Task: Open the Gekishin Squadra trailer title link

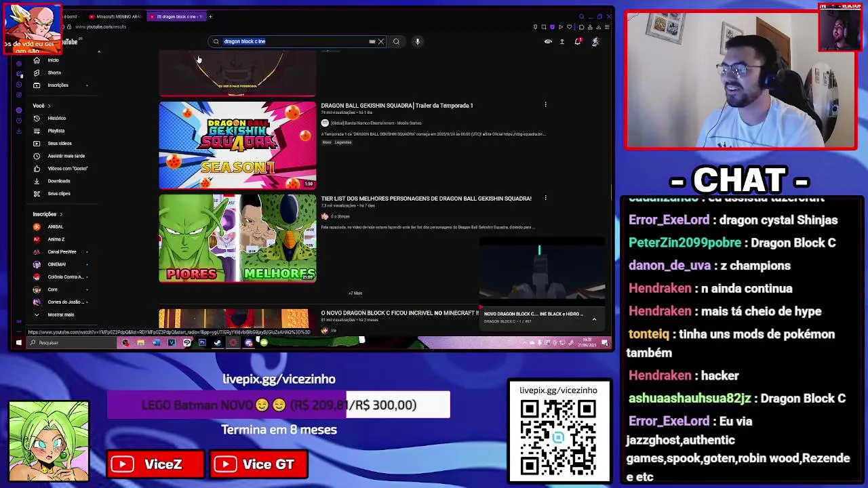Action: click(397, 106)
